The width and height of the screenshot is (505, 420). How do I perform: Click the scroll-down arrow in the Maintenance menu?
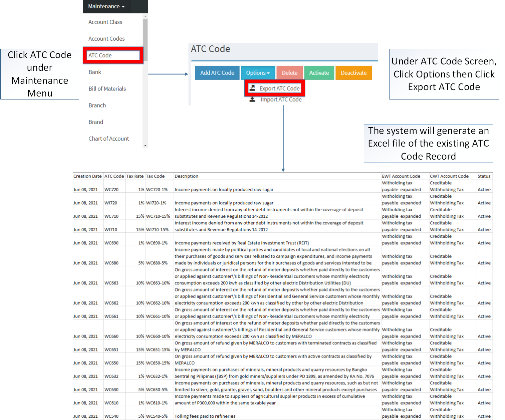145,145
